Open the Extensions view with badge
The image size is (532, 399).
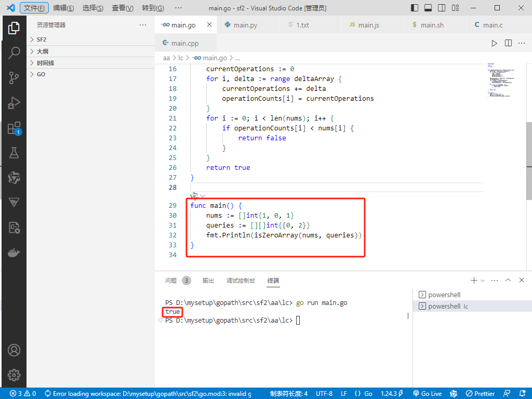pyautogui.click(x=14, y=128)
